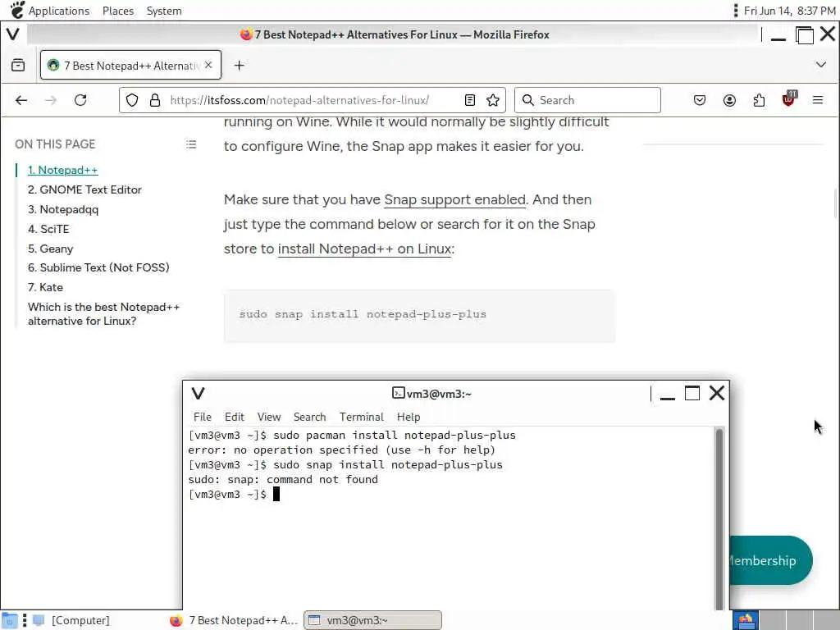Open Which is the best Notepad++ alternative link
840x630 pixels.
tap(104, 314)
